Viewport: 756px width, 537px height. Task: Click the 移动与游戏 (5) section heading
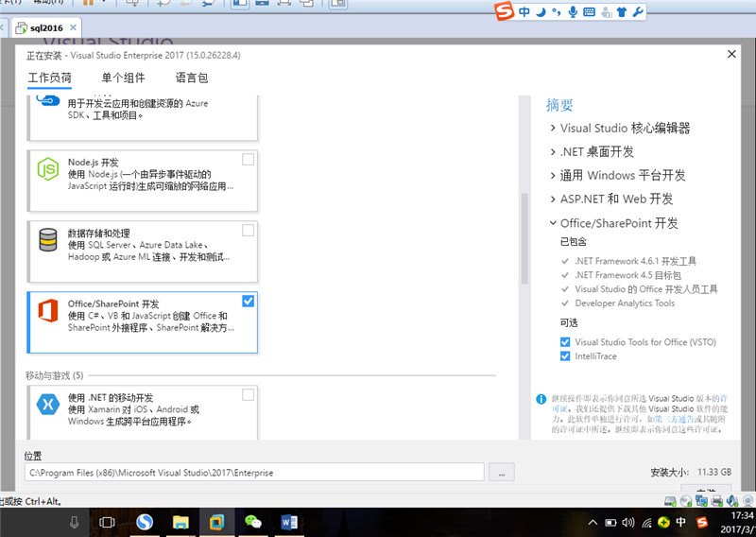click(x=55, y=375)
